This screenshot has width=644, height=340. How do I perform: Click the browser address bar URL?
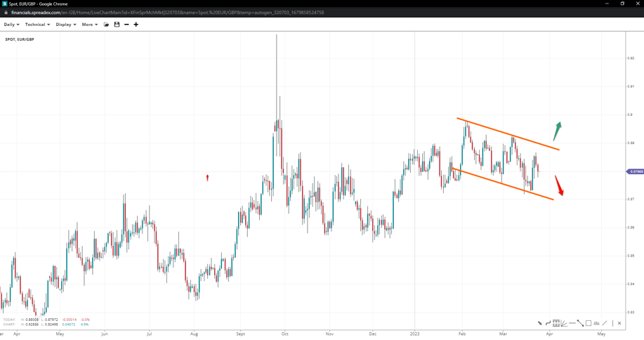click(167, 13)
